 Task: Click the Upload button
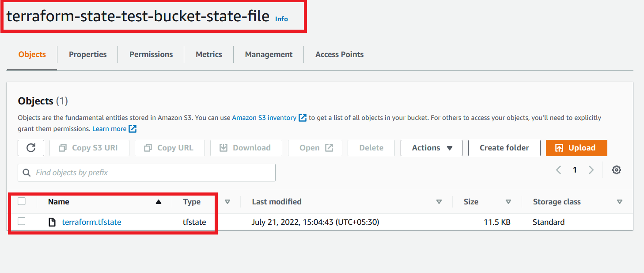tap(576, 148)
